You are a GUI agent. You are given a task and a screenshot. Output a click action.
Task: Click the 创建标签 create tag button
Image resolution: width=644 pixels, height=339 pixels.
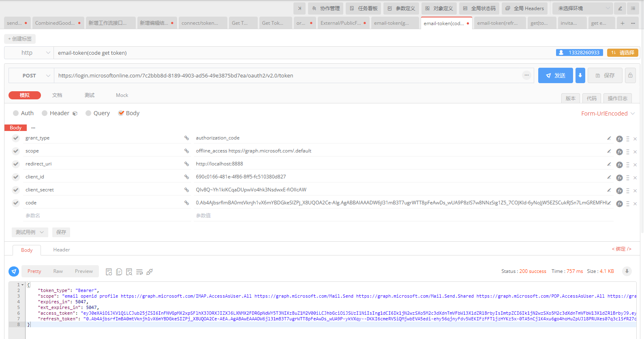tap(20, 39)
